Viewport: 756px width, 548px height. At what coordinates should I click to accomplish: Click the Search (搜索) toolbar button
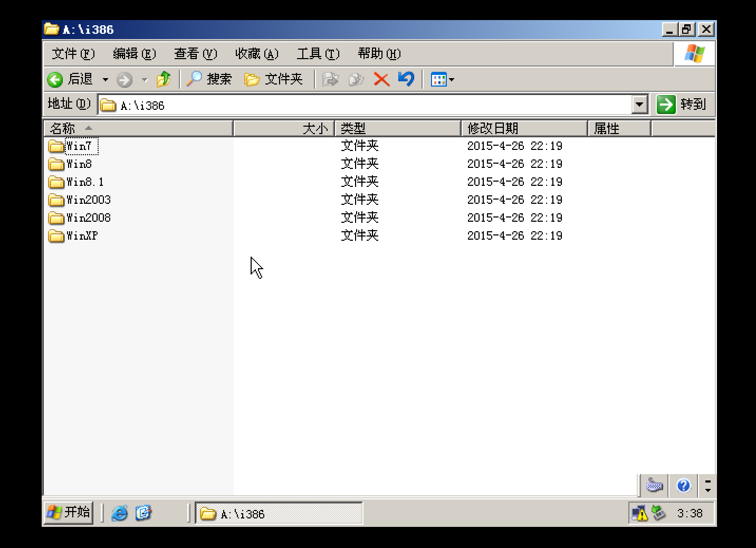click(209, 79)
